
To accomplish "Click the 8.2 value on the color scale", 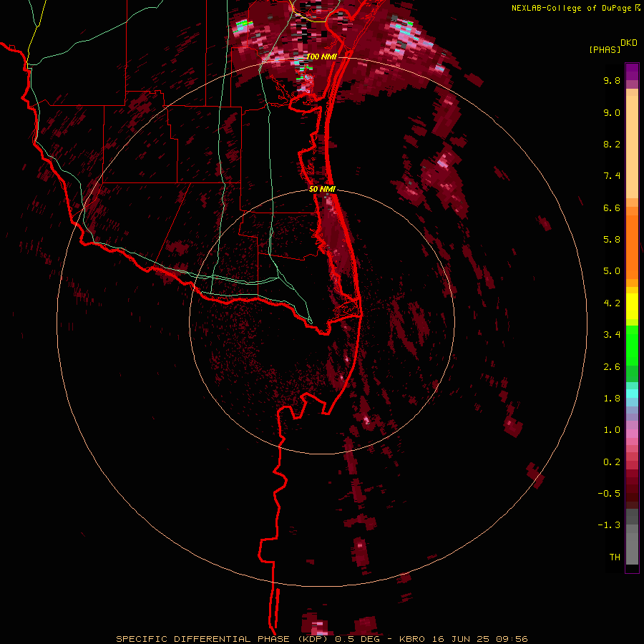I will [612, 144].
